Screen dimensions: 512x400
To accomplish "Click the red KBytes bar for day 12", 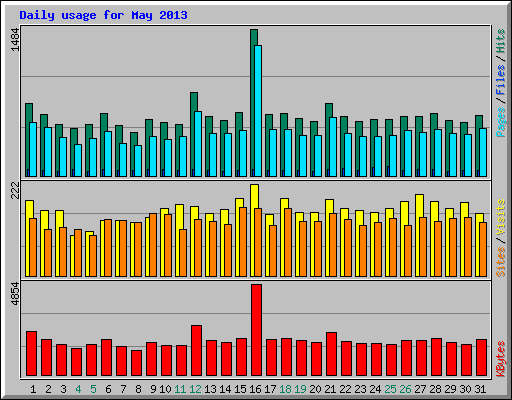I will [196, 350].
